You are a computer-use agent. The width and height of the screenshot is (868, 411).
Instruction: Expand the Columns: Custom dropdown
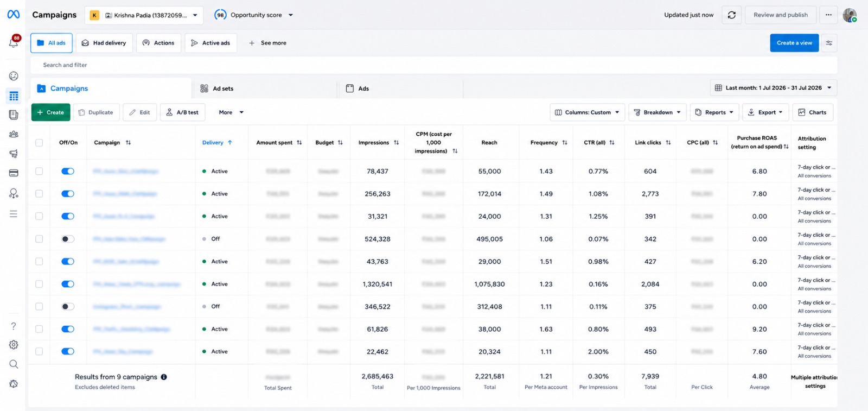click(x=588, y=112)
